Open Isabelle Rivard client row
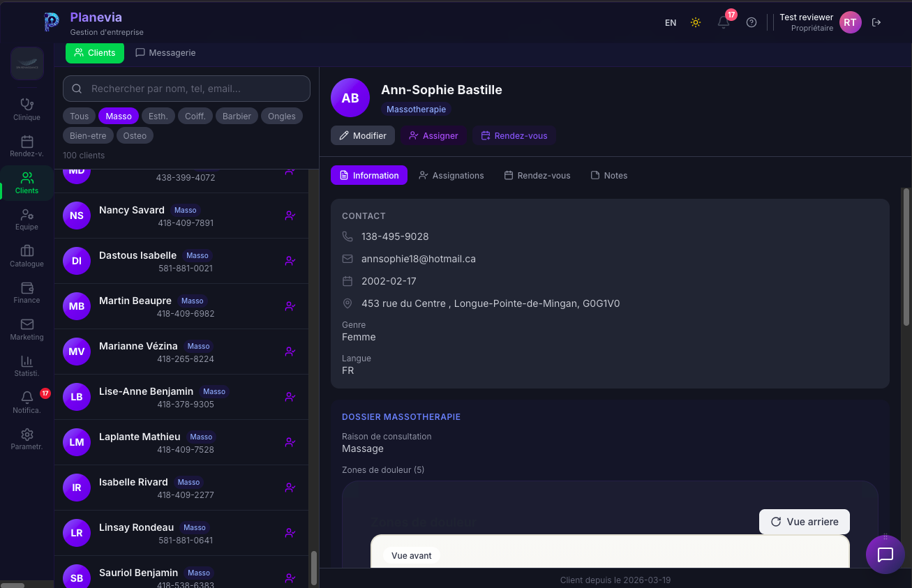The width and height of the screenshot is (912, 588). pos(181,488)
